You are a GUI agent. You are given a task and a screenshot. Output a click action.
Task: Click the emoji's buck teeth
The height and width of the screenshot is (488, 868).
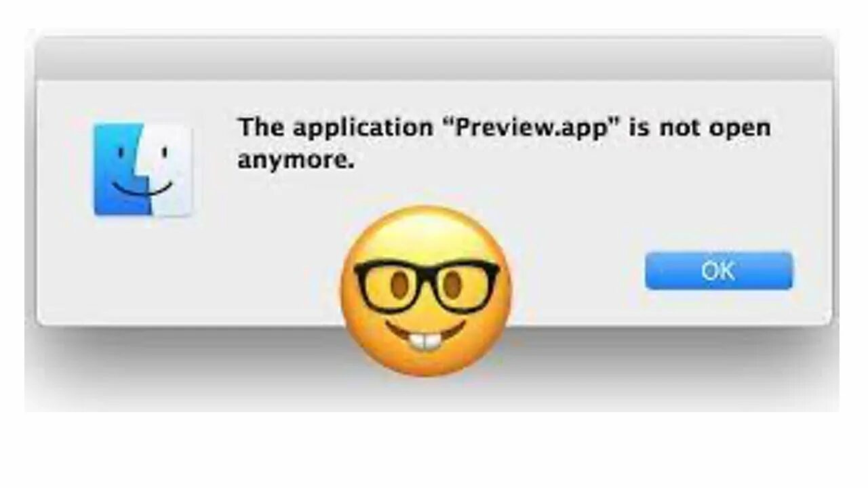click(426, 342)
